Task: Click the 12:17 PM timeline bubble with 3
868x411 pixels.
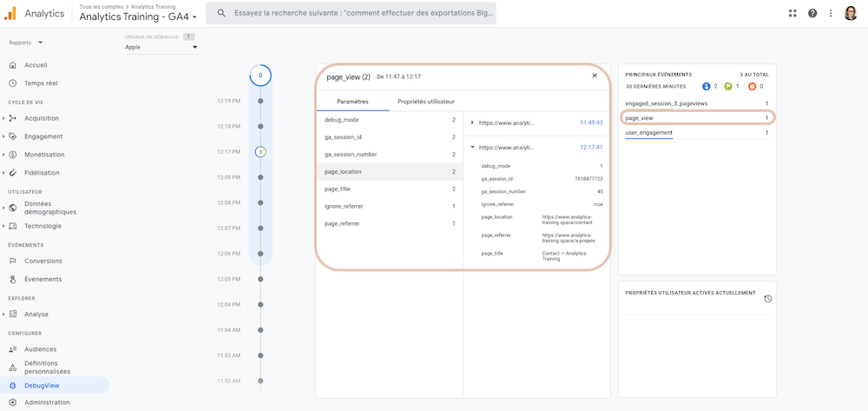Action: pos(260,152)
